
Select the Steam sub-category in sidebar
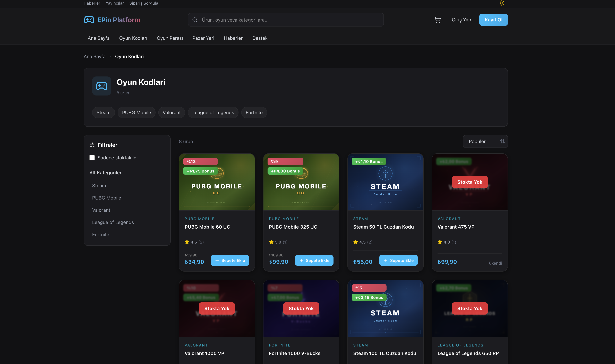point(99,186)
